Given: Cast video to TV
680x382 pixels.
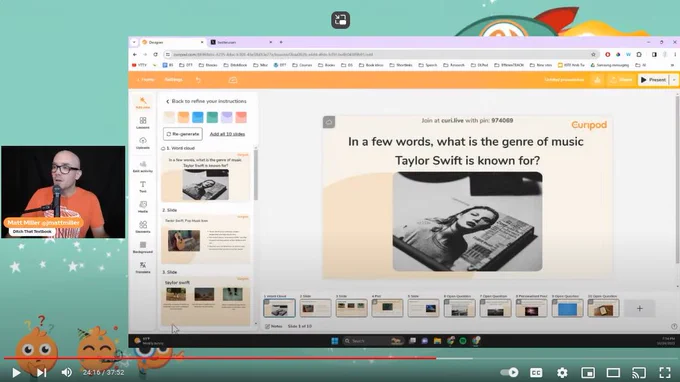Looking at the screenshot, I should 639,372.
